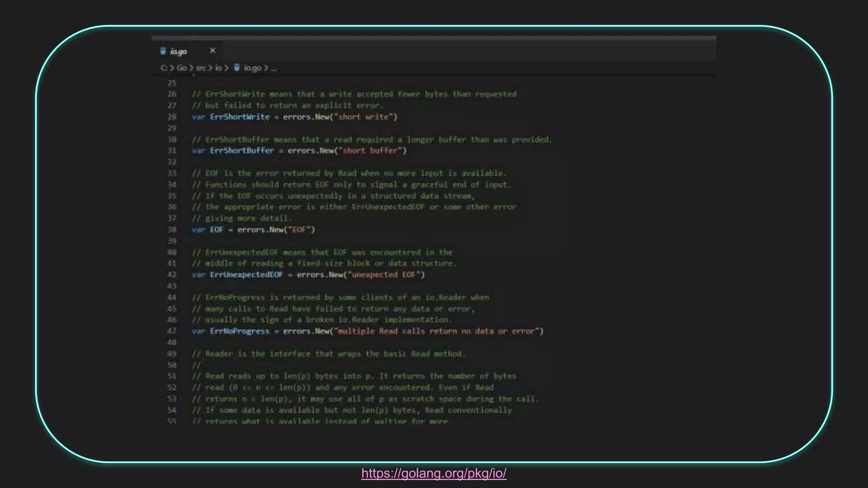The width and height of the screenshot is (868, 488).
Task: Click comment "usually the sign of a broken io.Reader"
Action: click(x=322, y=320)
